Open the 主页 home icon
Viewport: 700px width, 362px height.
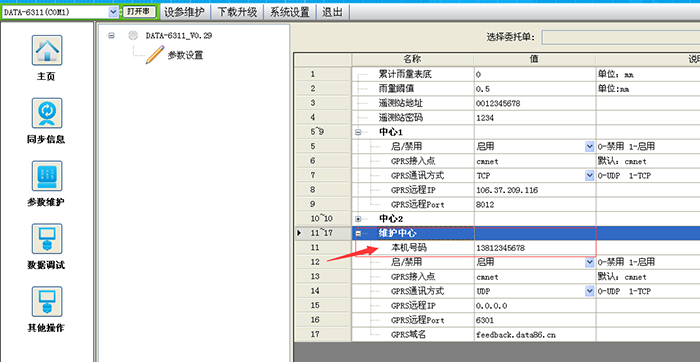point(47,50)
